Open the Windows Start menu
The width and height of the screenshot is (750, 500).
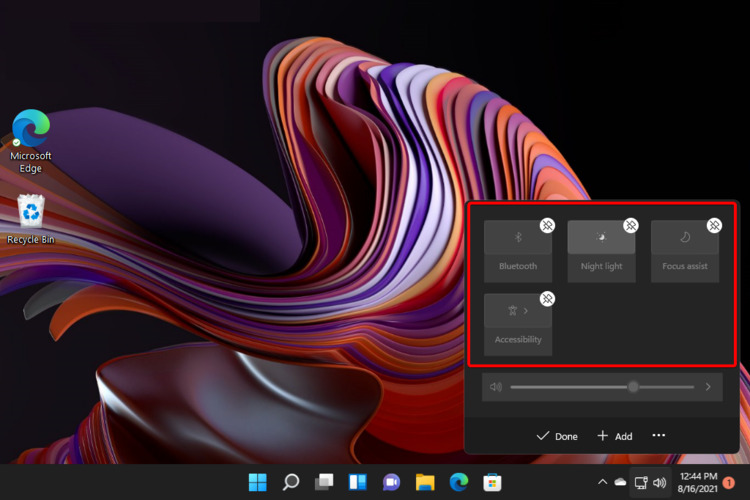pyautogui.click(x=258, y=483)
